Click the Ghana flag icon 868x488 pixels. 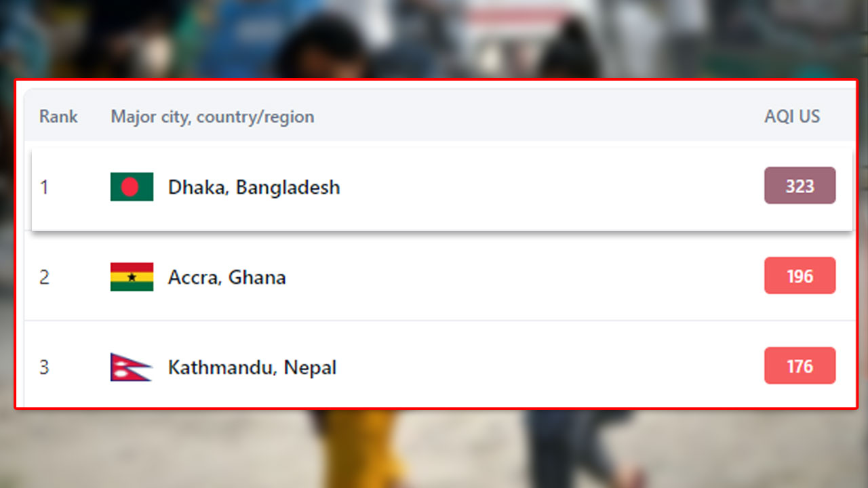point(132,277)
